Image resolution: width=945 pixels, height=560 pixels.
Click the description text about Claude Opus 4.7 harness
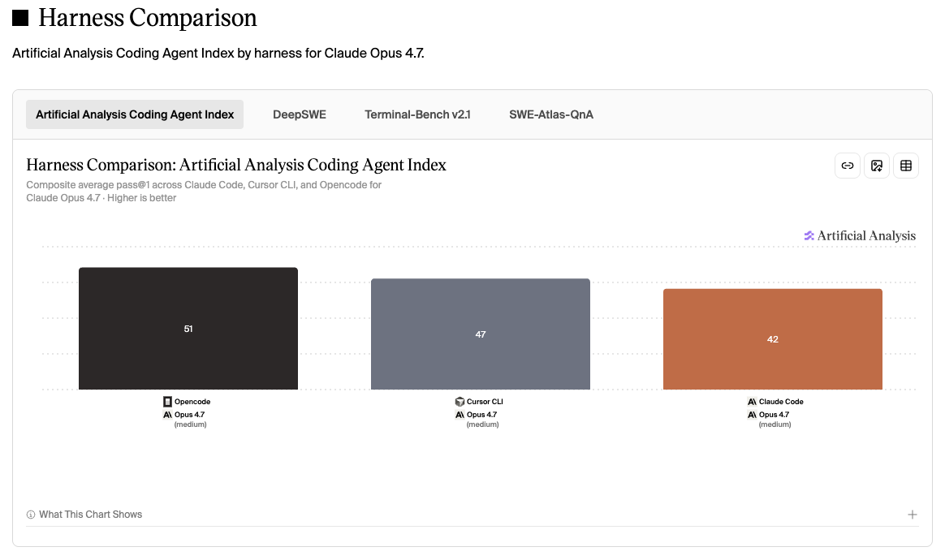[218, 53]
